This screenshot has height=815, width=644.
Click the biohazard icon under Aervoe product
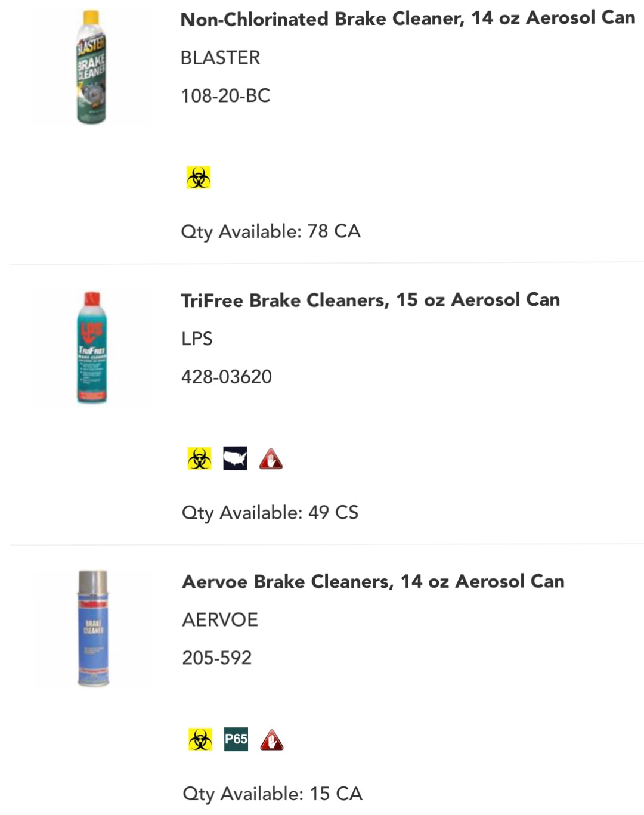point(200,739)
